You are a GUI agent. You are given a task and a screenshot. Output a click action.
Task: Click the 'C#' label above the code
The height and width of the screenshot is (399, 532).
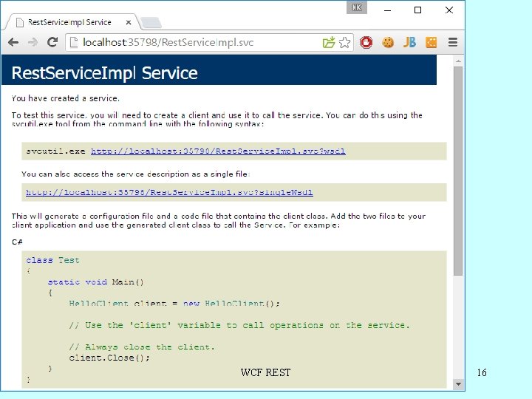tap(17, 242)
